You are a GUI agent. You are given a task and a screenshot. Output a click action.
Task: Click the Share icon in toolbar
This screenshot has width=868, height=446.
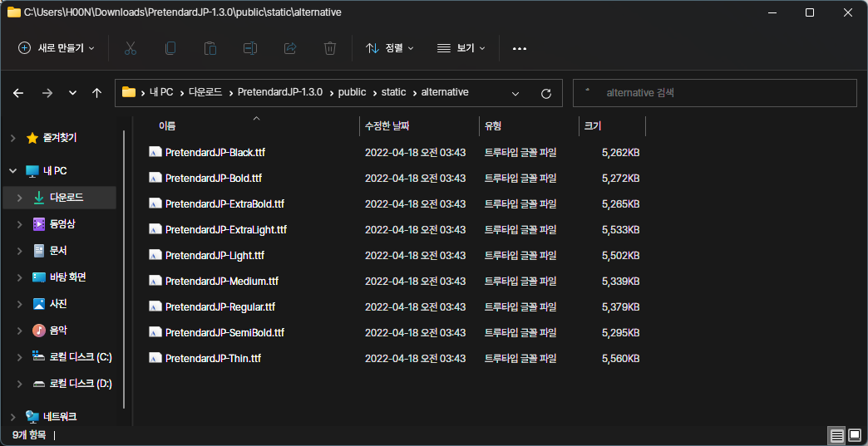290,48
